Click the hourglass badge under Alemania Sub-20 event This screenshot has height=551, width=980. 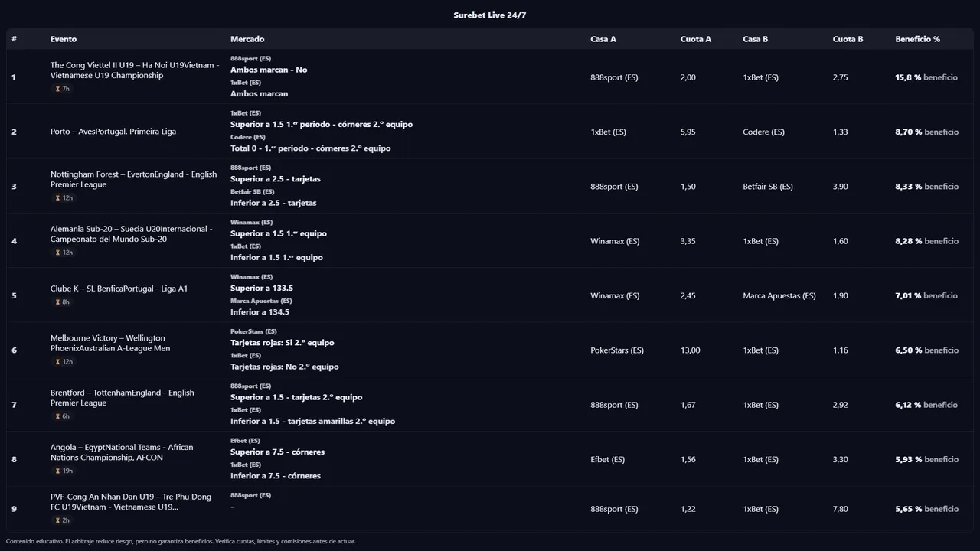(x=63, y=253)
